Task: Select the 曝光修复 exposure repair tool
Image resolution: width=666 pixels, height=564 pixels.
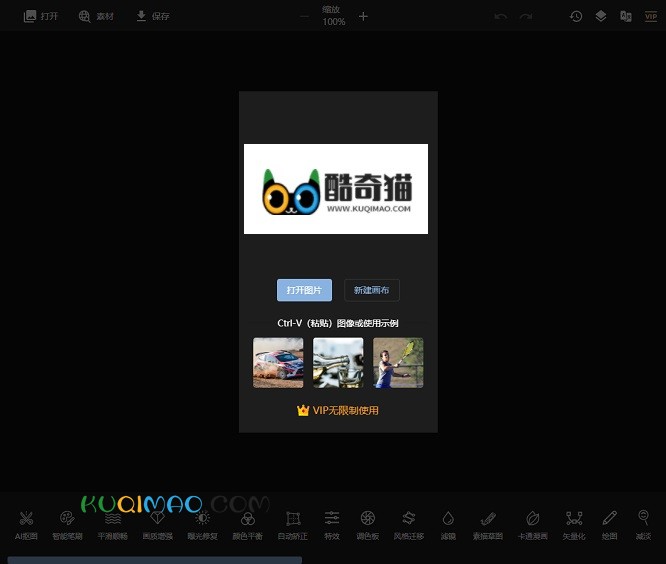Action: [x=203, y=526]
